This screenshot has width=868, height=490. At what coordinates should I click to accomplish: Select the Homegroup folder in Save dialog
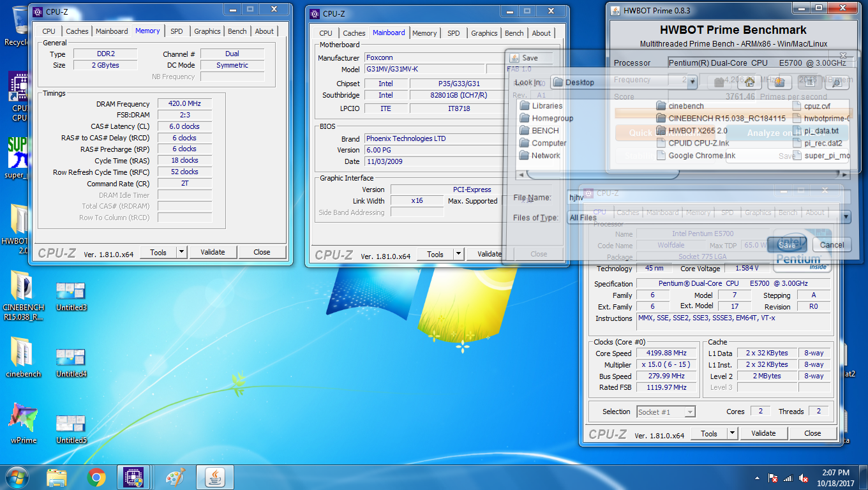coord(546,118)
